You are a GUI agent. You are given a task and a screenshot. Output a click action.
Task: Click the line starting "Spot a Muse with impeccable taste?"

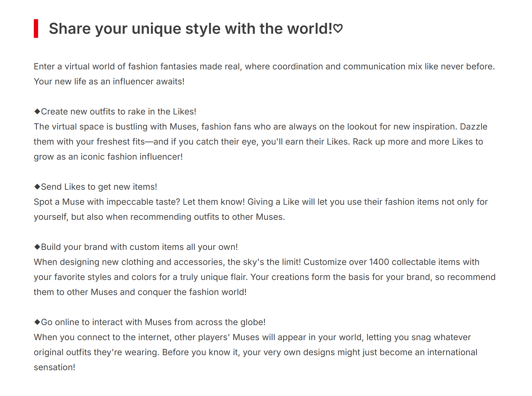tap(261, 202)
